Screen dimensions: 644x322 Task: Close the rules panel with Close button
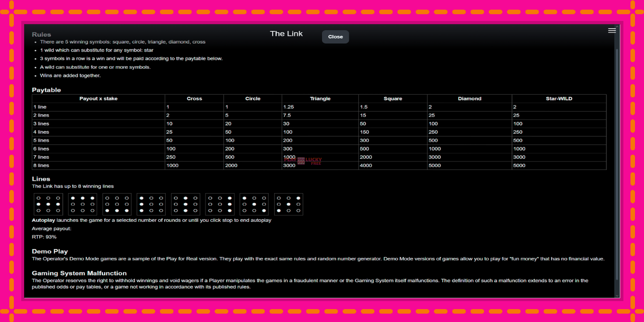(335, 37)
